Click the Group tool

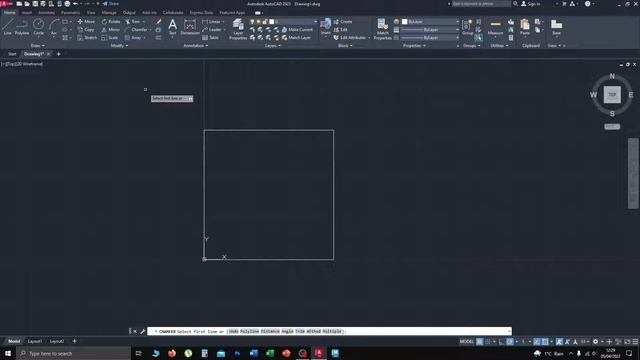467,27
